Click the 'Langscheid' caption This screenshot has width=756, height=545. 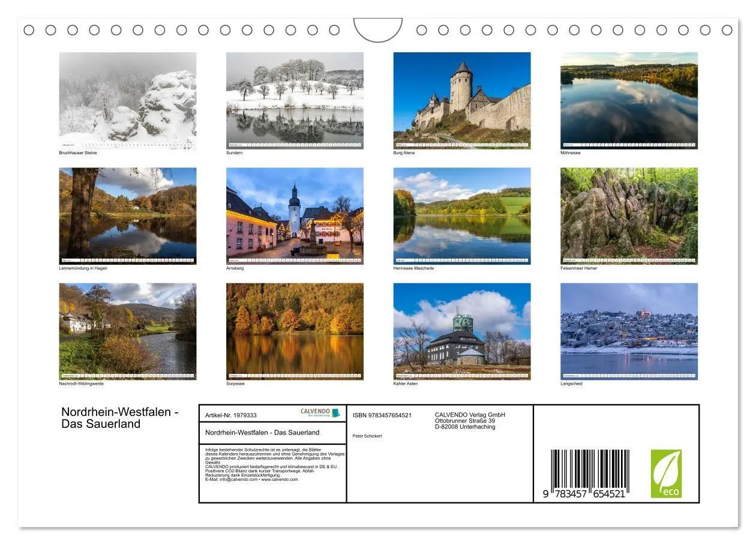(x=572, y=384)
